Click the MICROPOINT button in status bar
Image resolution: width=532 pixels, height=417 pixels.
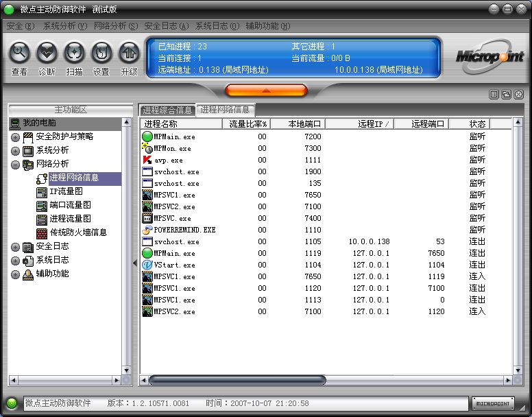point(493,403)
